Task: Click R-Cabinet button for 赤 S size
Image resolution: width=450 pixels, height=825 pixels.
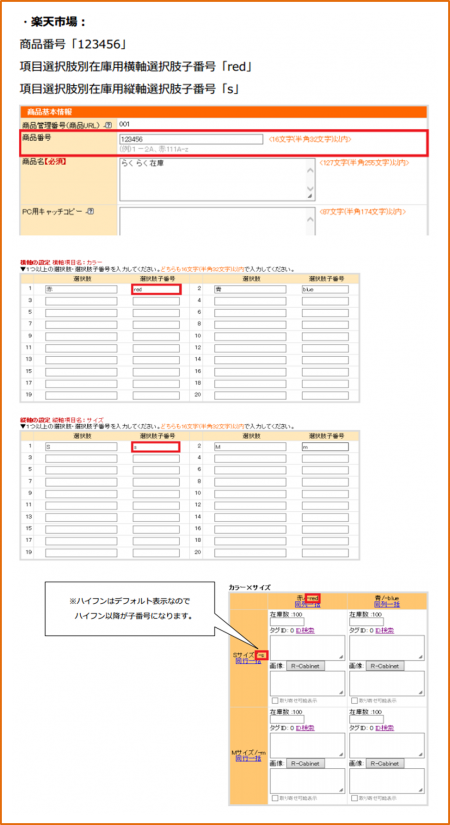Action: click(x=306, y=666)
